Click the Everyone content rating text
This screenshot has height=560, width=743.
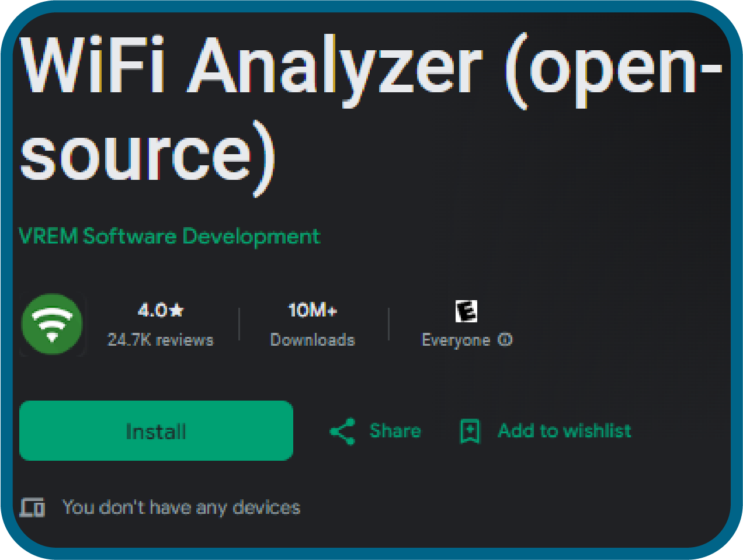pyautogui.click(x=456, y=340)
